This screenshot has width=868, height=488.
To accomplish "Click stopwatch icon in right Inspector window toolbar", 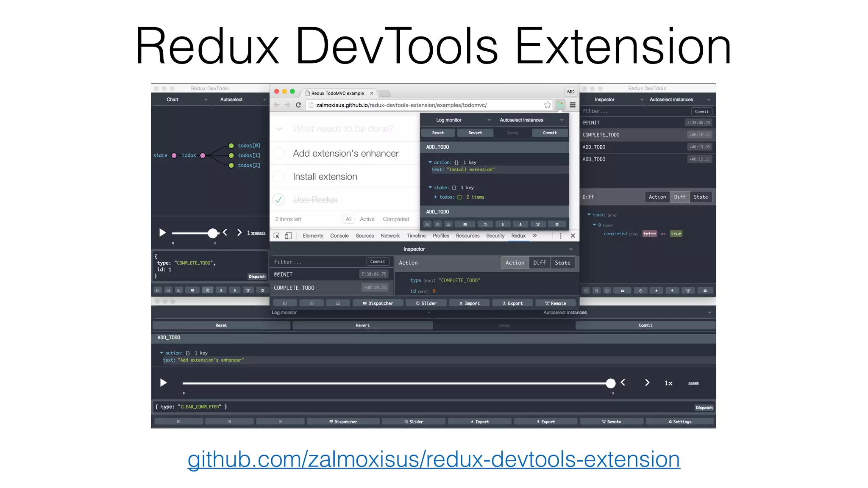I will [x=640, y=291].
